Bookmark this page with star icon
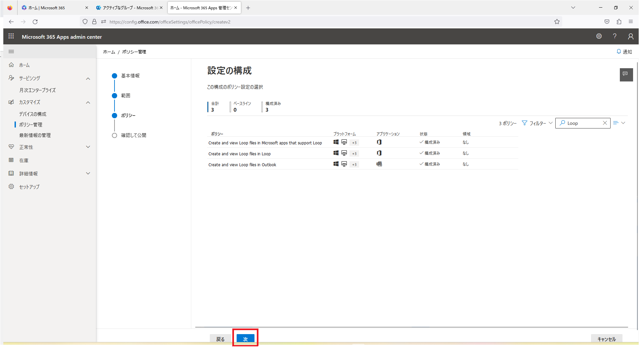Viewport: 644px width, 351px height. 557,22
